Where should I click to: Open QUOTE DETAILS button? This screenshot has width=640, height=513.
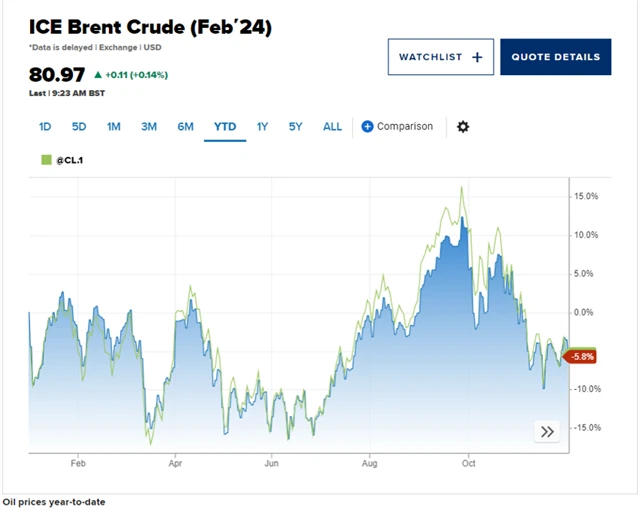click(555, 57)
